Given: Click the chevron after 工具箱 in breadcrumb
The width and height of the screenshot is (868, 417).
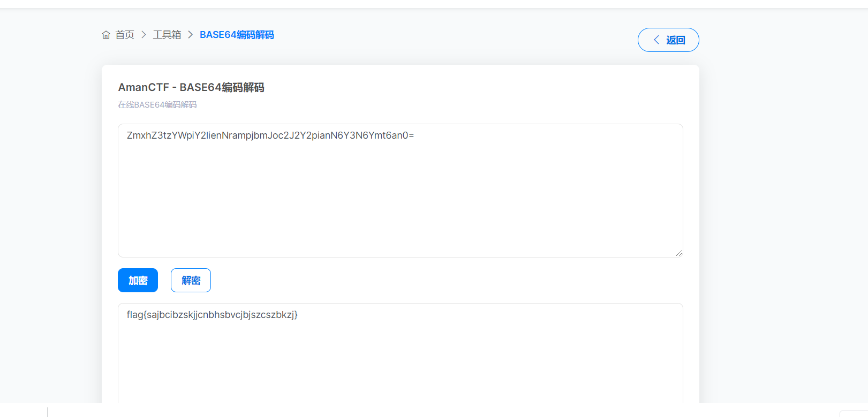Looking at the screenshot, I should point(190,35).
